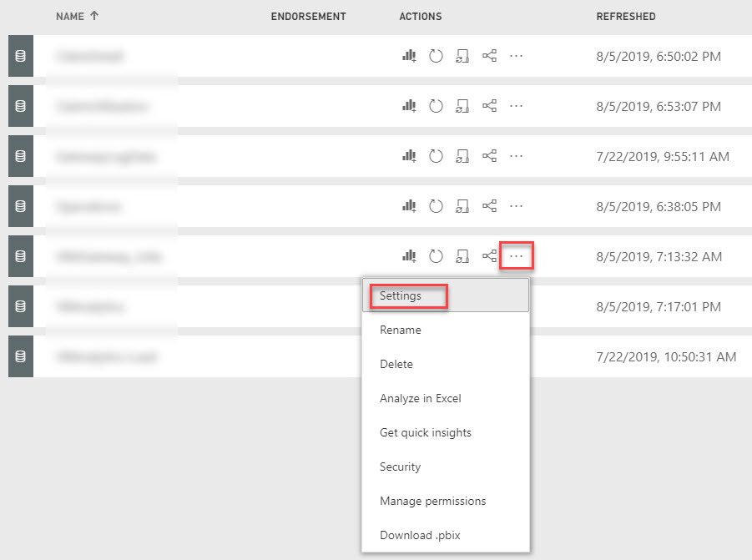752x560 pixels.
Task: Schedule refresh for dataset refreshed 6:53:07 PM
Action: pos(462,106)
